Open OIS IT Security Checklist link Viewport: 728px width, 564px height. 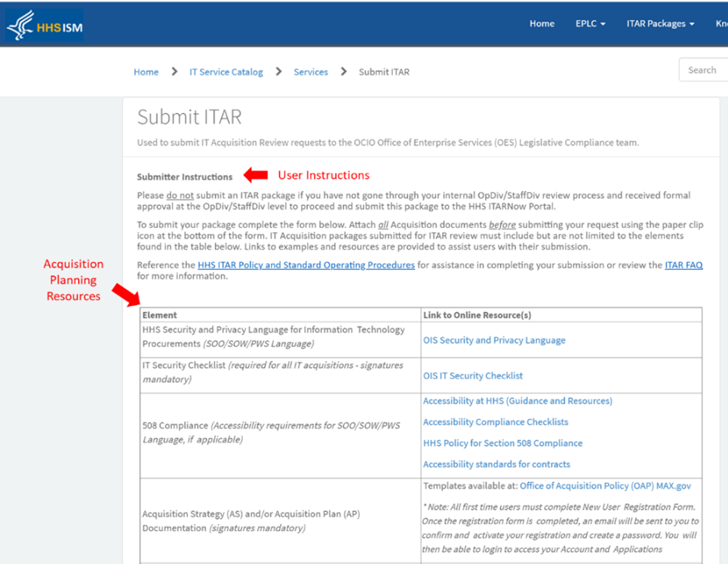[x=472, y=375]
